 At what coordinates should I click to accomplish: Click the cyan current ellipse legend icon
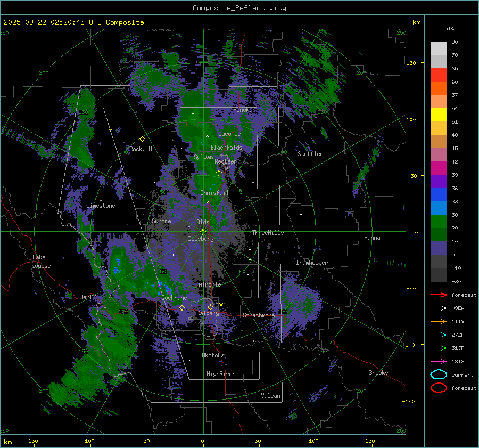pos(439,374)
